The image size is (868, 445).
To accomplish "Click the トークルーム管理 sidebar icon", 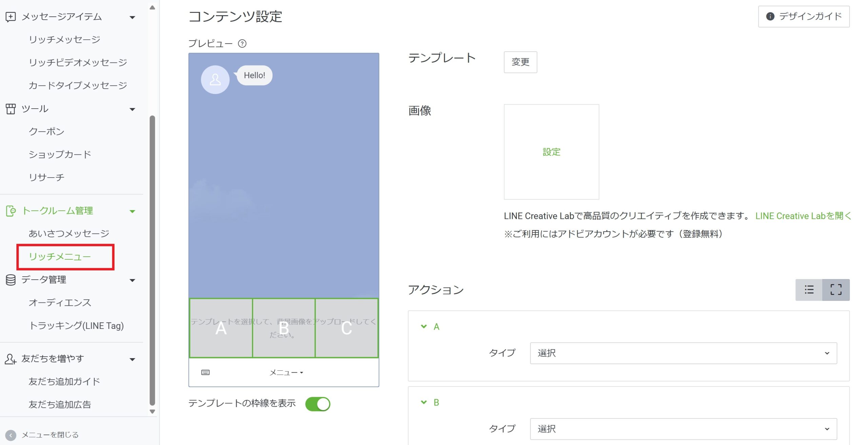I will (x=11, y=211).
